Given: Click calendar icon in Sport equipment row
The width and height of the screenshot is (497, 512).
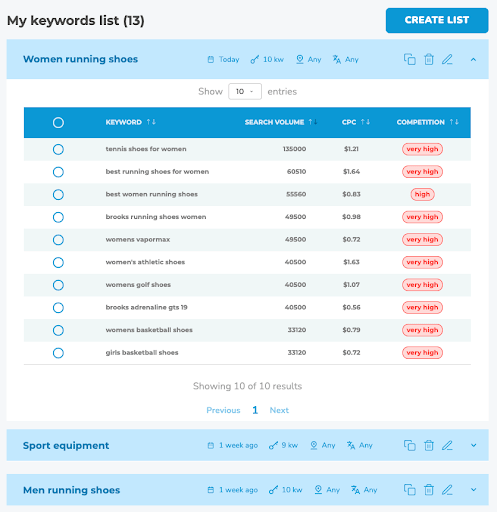Looking at the screenshot, I should (211, 445).
